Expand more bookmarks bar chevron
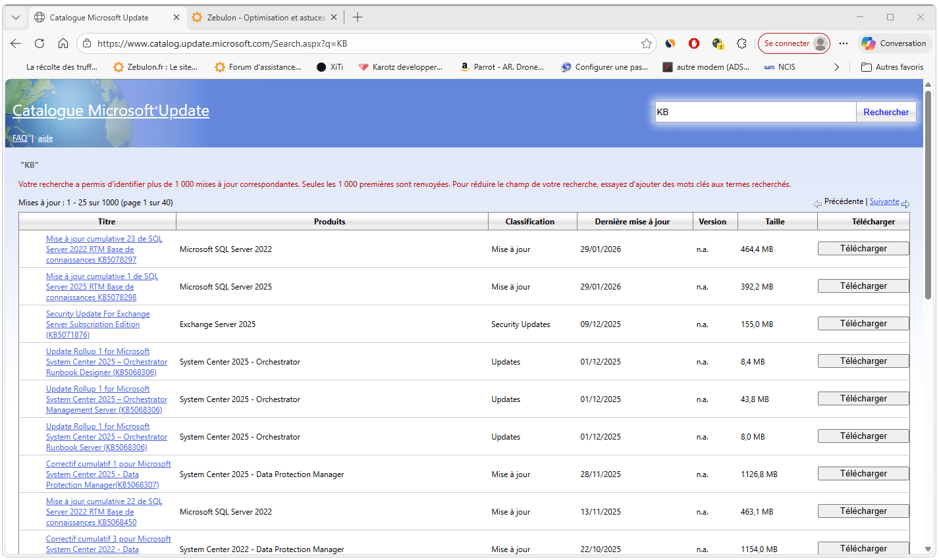Screen dimensions: 939x560 pos(836,67)
